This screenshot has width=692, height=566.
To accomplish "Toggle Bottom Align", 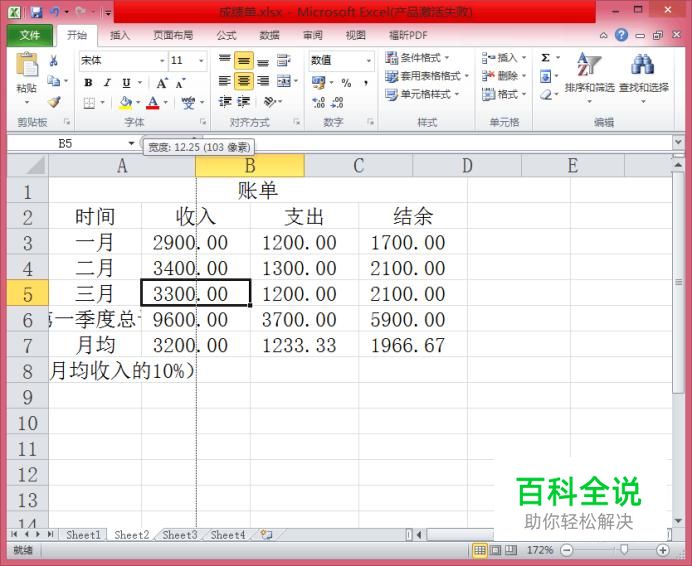I will tap(263, 61).
